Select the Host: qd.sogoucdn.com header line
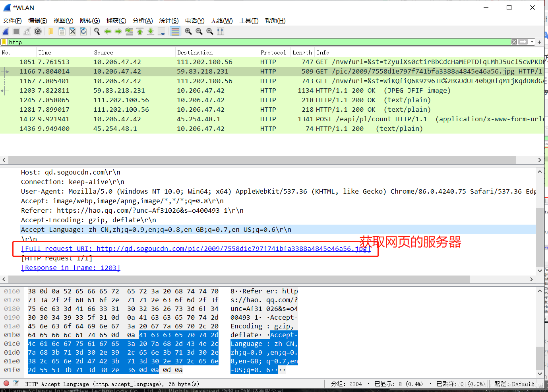548x392 pixels. point(71,172)
